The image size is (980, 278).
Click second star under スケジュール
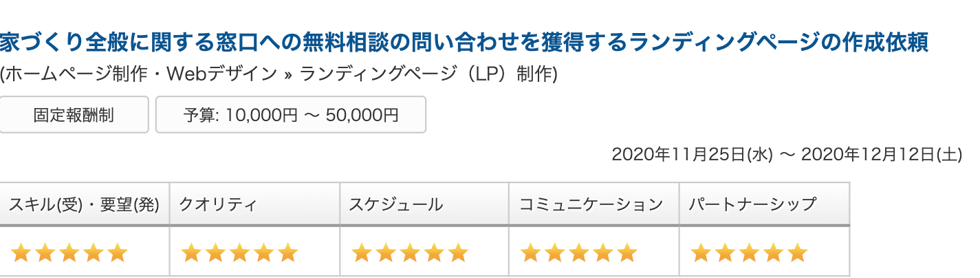[385, 253]
